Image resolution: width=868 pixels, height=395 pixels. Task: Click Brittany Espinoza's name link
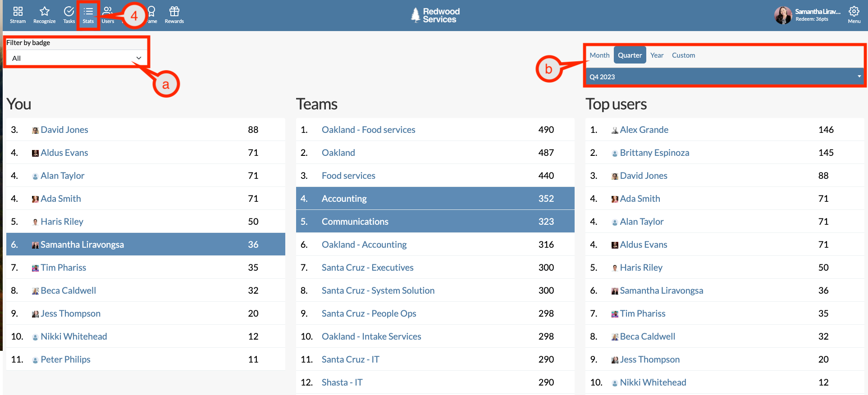click(x=654, y=153)
